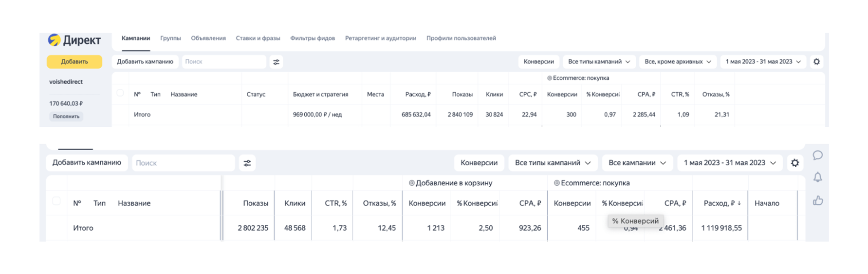Image resolution: width=868 pixels, height=274 pixels.
Task: Open 'Все, кроме архивных' dropdown
Action: 677,62
